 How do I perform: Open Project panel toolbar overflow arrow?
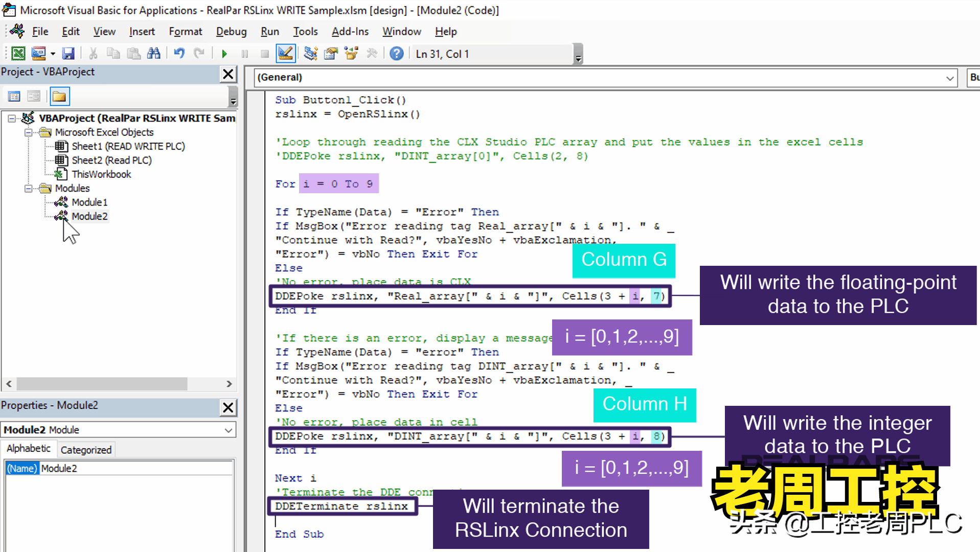[x=233, y=97]
